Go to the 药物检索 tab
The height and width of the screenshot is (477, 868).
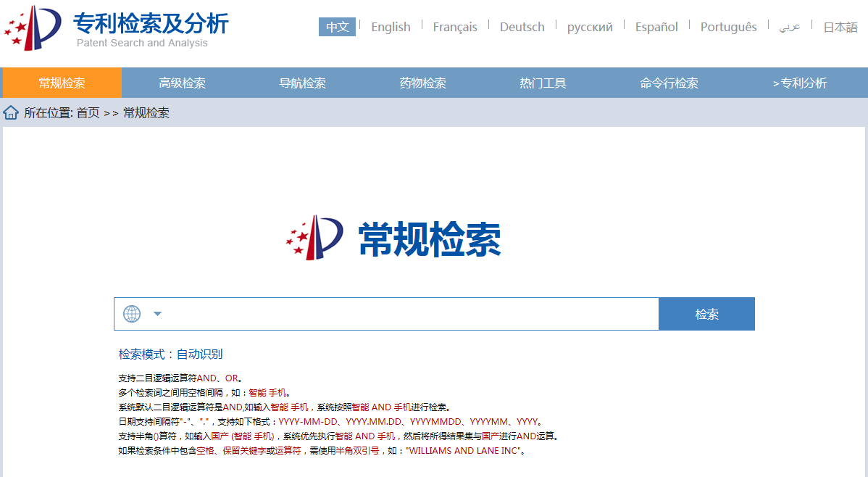point(423,83)
